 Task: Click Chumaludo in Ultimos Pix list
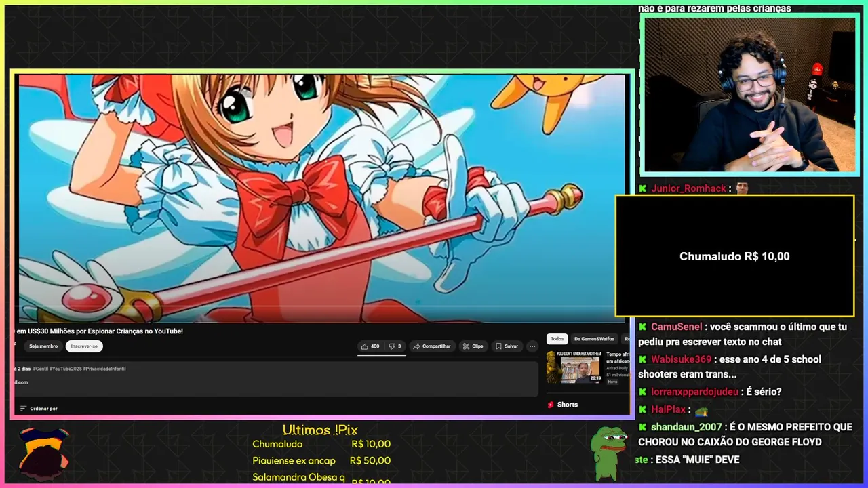277,444
